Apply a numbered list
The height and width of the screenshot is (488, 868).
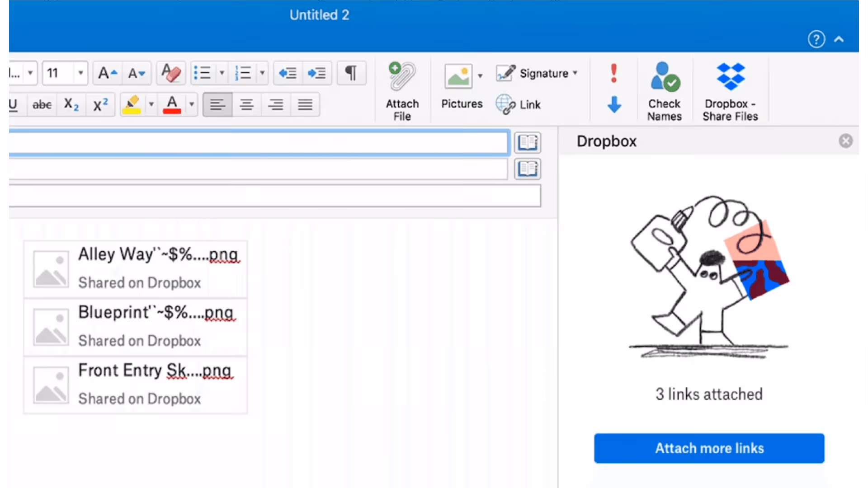pos(243,73)
